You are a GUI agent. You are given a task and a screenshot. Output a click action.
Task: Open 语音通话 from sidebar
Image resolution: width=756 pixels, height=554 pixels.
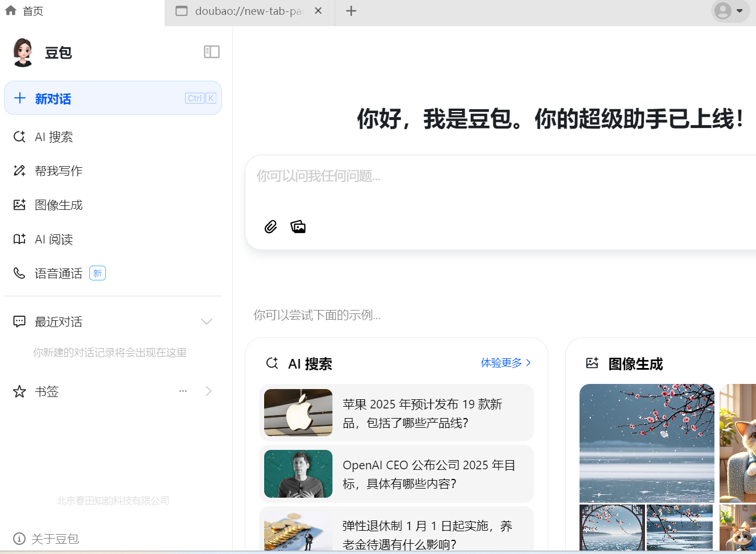(x=113, y=273)
